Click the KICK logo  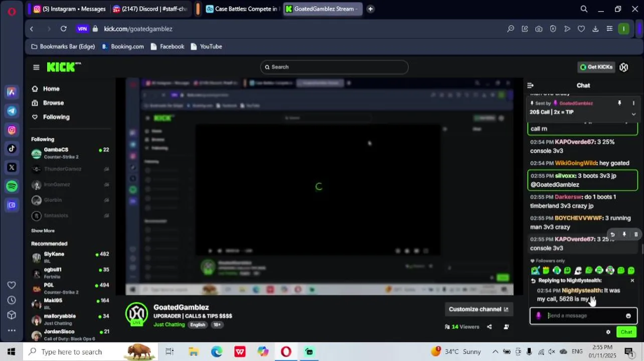click(x=64, y=67)
